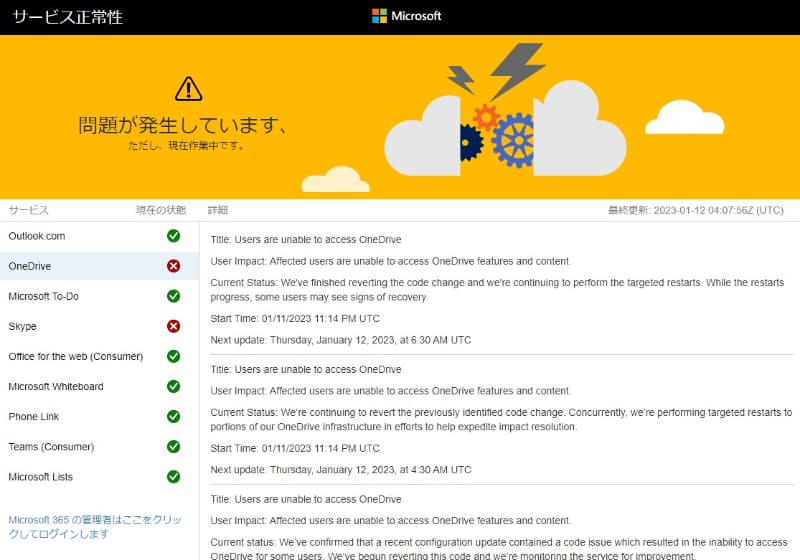Viewport: 800px width, 560px height.
Task: Click the 詳細 column header
Action: pos(218,210)
